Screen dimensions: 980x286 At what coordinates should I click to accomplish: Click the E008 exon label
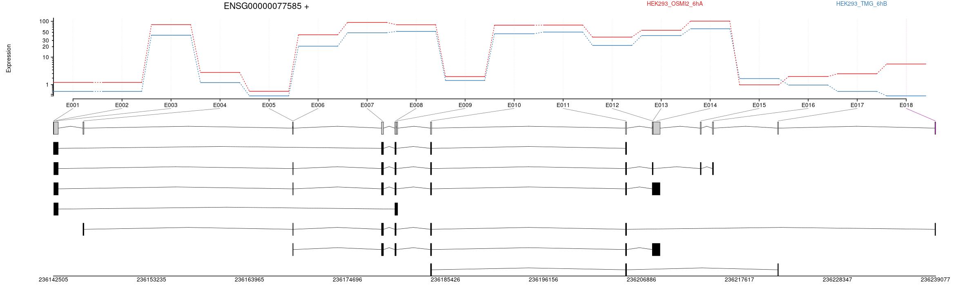416,105
